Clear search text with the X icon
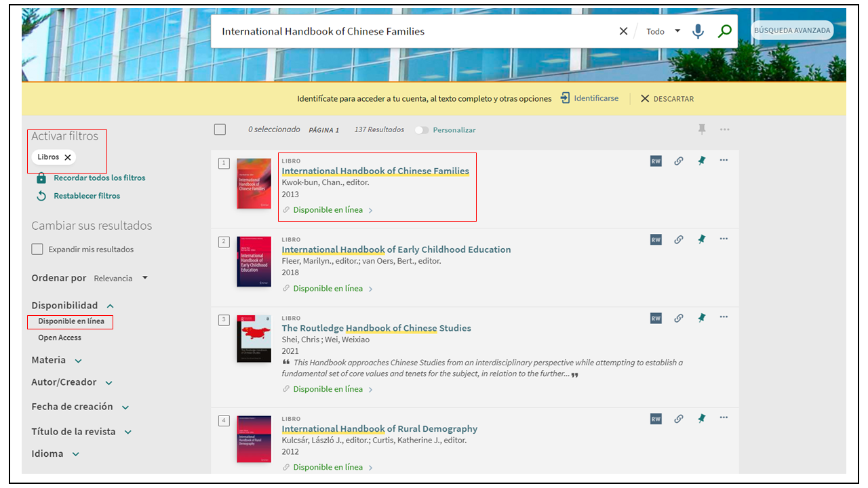This screenshot has width=868, height=488. [x=623, y=31]
